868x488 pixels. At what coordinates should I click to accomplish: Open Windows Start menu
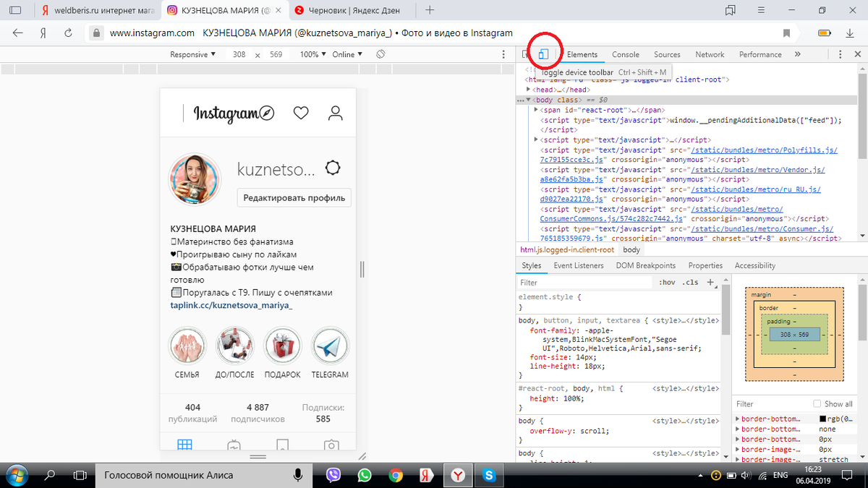coord(16,475)
